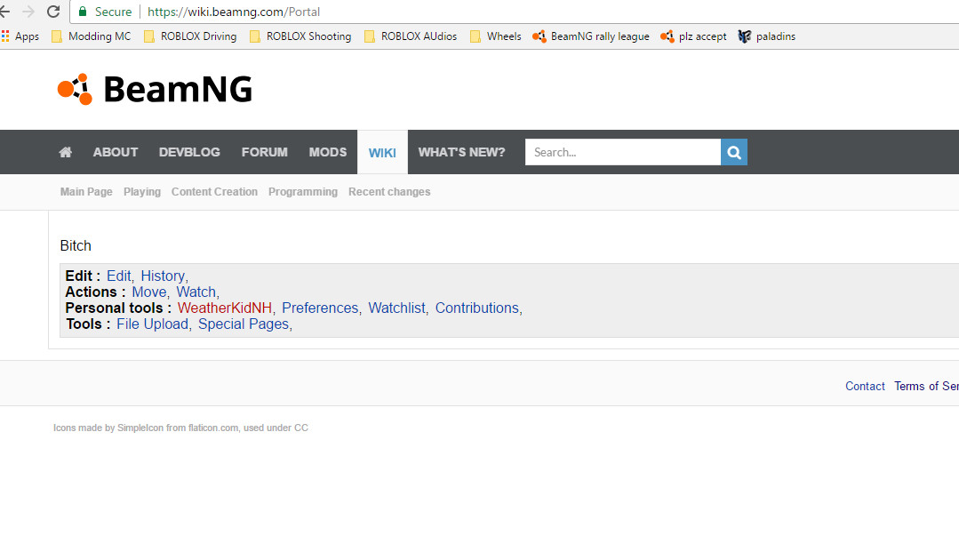Click the BeamNG logo
Image resolution: width=959 pixels, height=560 pixels.
point(155,89)
